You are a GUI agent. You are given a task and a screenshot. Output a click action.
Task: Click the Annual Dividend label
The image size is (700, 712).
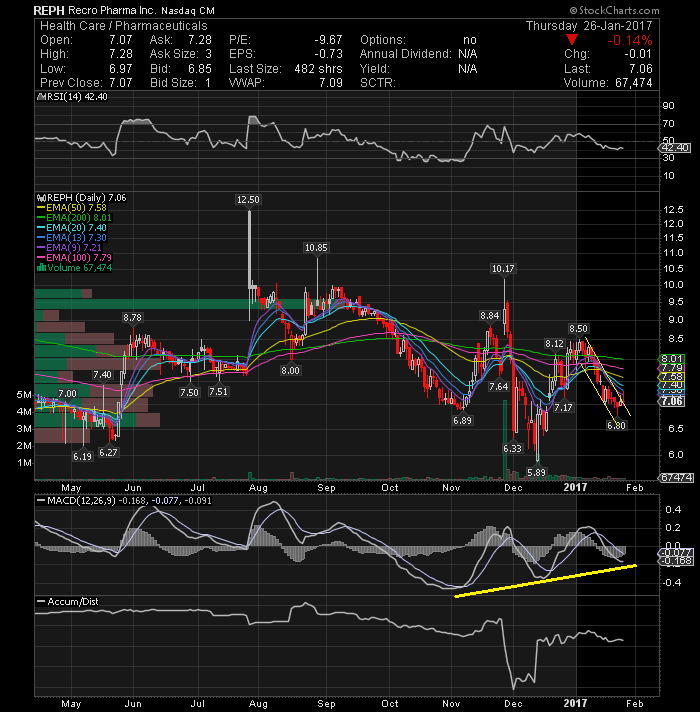pos(405,54)
